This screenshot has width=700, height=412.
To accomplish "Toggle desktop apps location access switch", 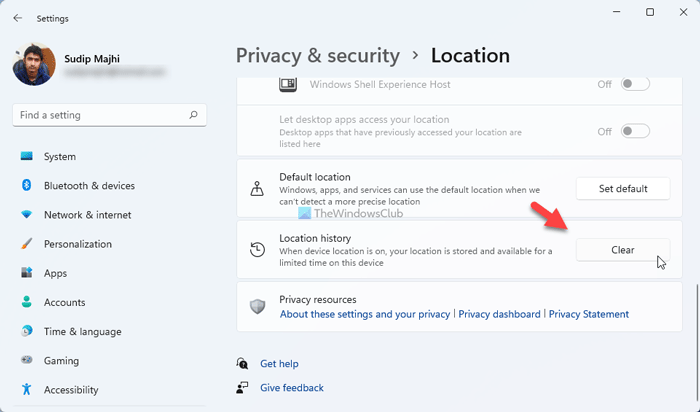I will pos(635,131).
